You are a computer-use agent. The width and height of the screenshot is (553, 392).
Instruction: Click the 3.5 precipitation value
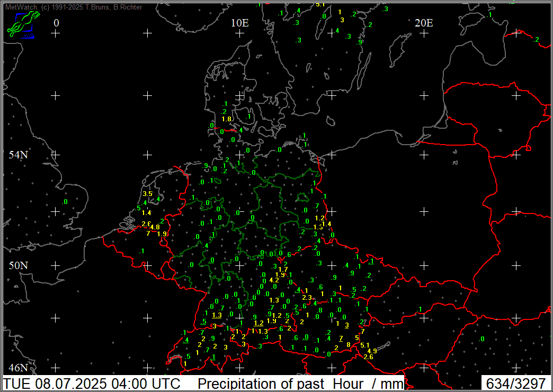(x=147, y=194)
